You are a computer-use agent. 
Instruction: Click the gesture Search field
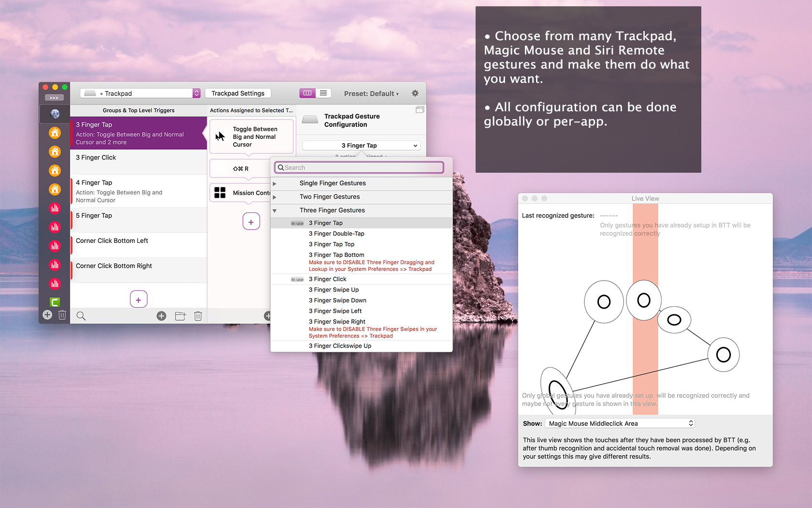click(x=359, y=167)
